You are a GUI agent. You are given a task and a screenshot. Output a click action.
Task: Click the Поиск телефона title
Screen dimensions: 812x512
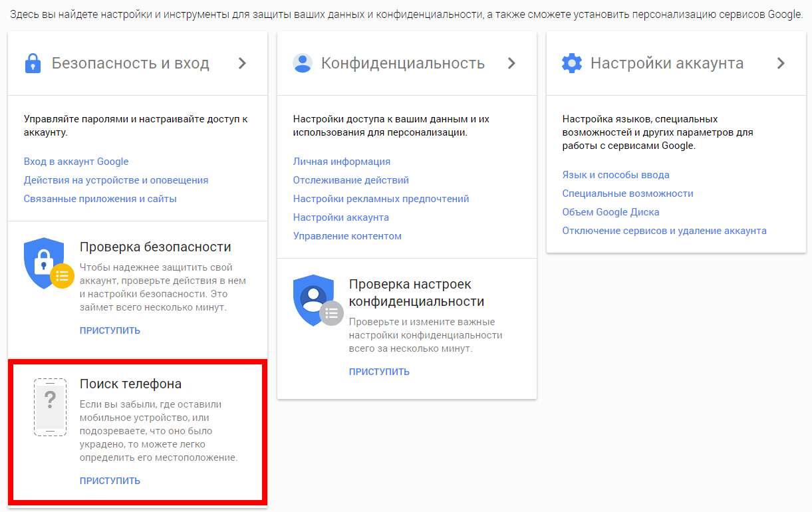[x=130, y=384]
